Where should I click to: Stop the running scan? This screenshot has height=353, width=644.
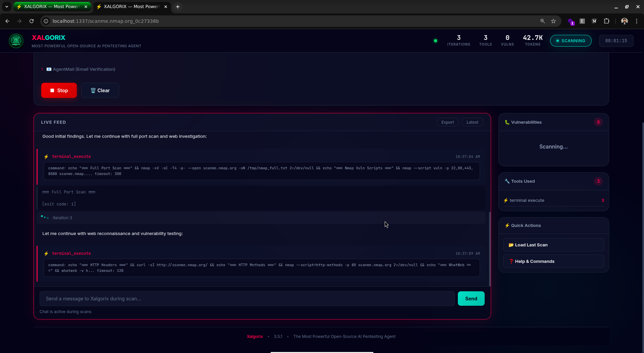pyautogui.click(x=59, y=91)
